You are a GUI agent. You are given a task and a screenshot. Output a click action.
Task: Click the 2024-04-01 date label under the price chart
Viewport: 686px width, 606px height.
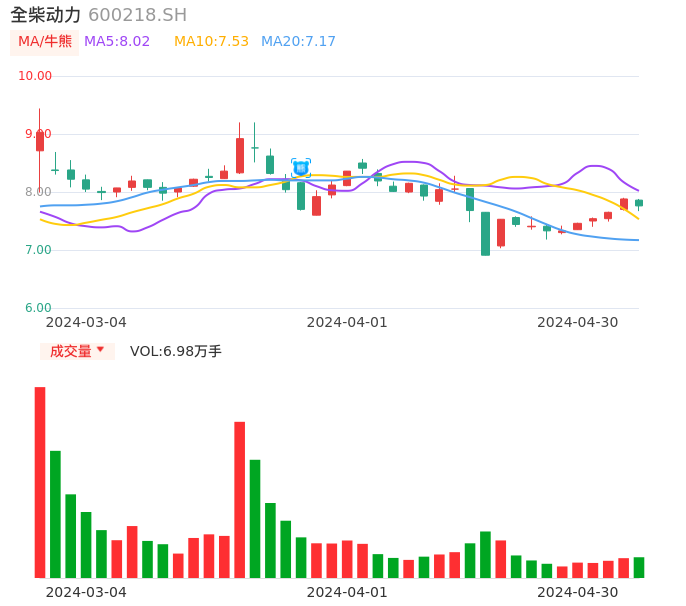(347, 322)
